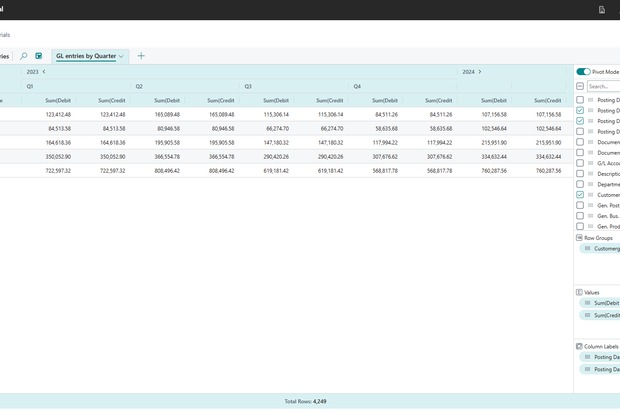The image size is (620, 420).
Task: Expand the 2024 column group chevron
Action: [480, 72]
